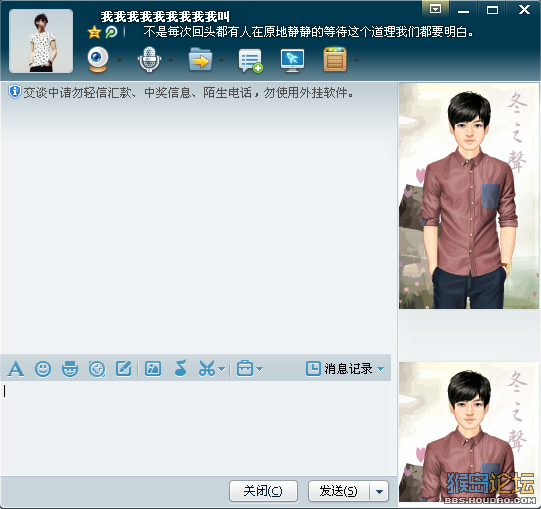Open title bar window menu dropdown
The image size is (541, 509).
pos(435,9)
